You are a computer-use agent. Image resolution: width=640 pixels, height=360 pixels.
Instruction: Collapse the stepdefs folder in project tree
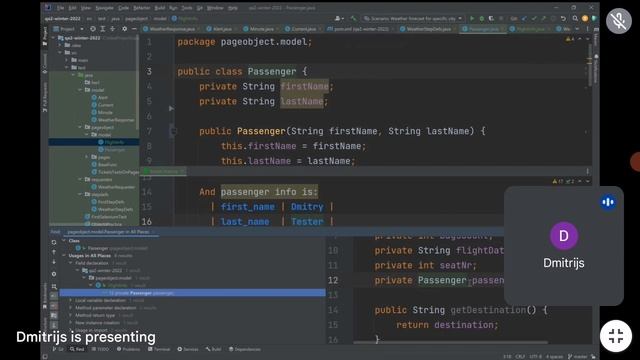click(80, 194)
